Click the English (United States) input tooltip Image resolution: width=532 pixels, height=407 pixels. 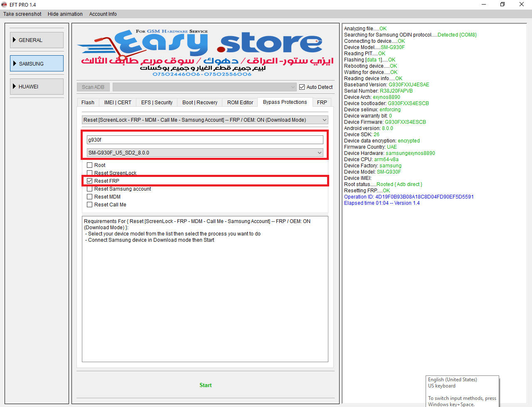[463, 391]
